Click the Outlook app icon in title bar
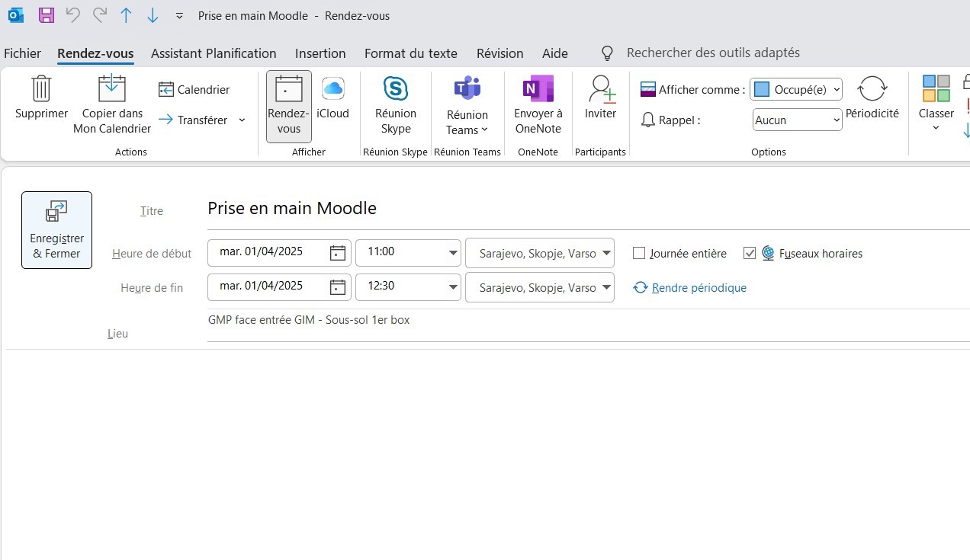 click(x=15, y=15)
